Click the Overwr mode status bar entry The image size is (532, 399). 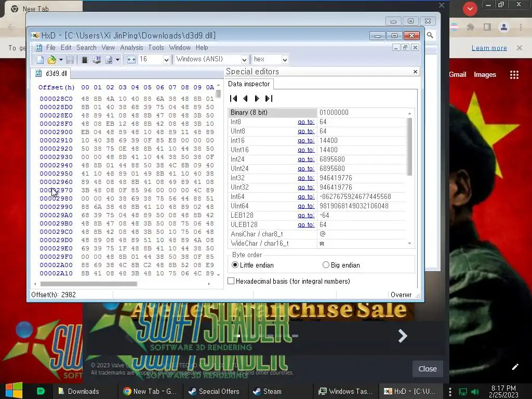[401, 295]
